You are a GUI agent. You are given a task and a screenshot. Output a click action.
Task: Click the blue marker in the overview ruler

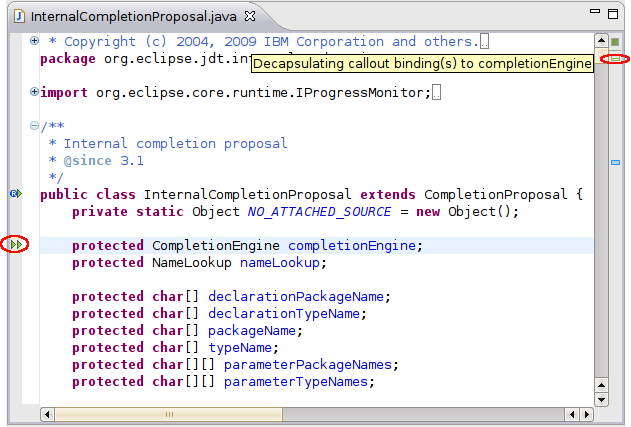(x=615, y=162)
